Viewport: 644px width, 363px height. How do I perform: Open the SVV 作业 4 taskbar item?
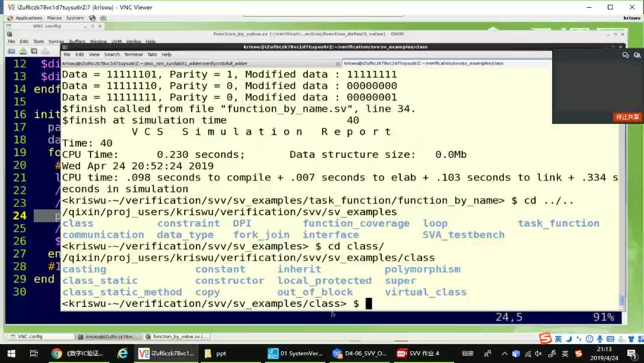tap(423, 353)
